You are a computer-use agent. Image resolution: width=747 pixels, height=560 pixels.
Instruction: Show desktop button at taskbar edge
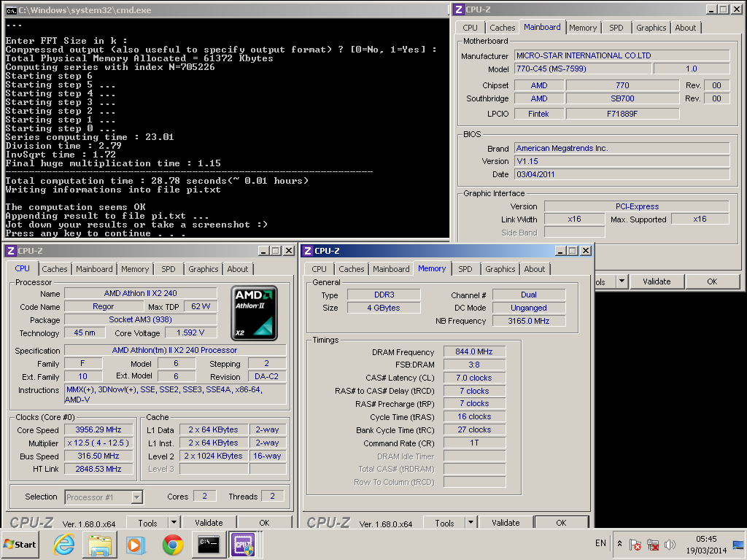738,544
